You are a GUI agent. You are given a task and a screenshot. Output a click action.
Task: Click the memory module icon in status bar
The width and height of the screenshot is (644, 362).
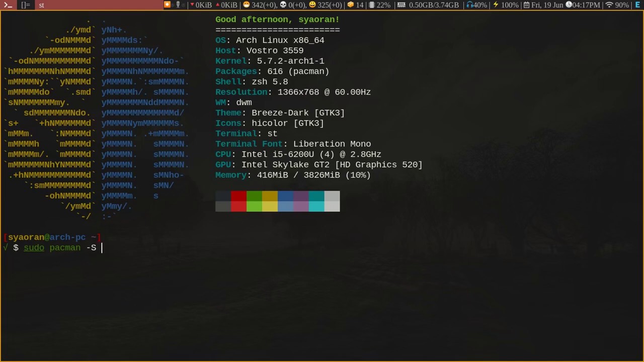point(401,5)
